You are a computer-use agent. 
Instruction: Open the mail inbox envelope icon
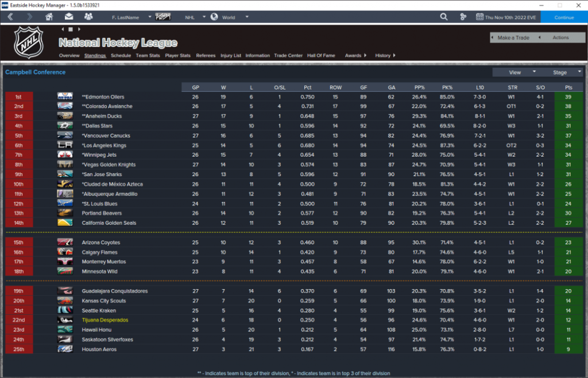click(x=69, y=17)
